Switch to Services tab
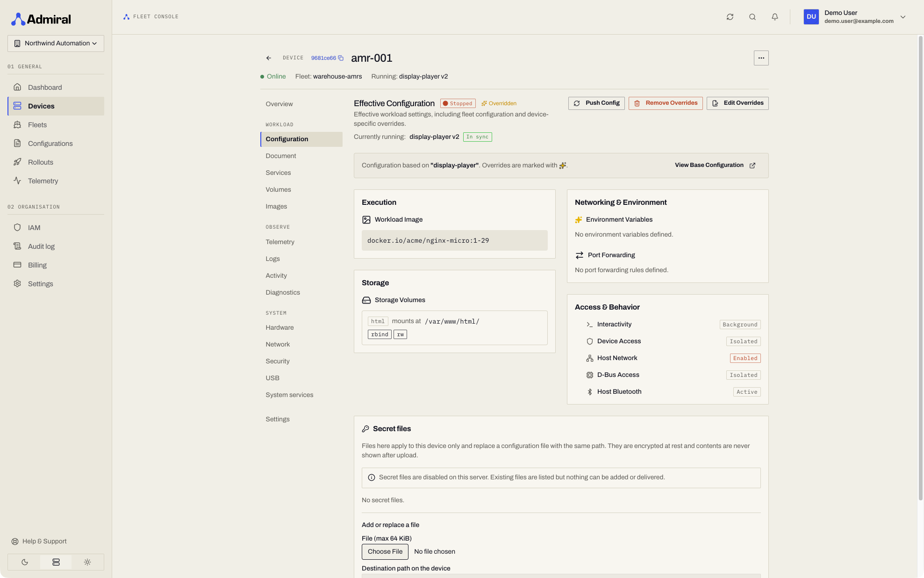Viewport: 924px width, 578px height. tap(301, 173)
